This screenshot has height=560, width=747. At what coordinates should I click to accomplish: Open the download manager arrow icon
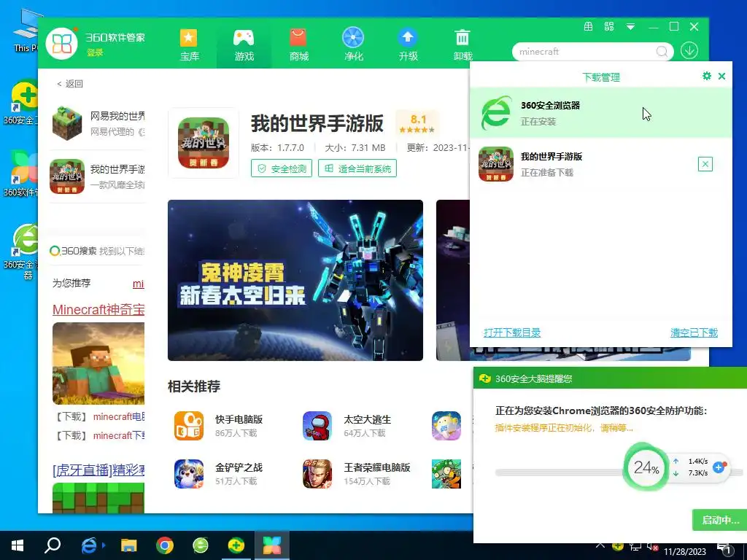[689, 50]
